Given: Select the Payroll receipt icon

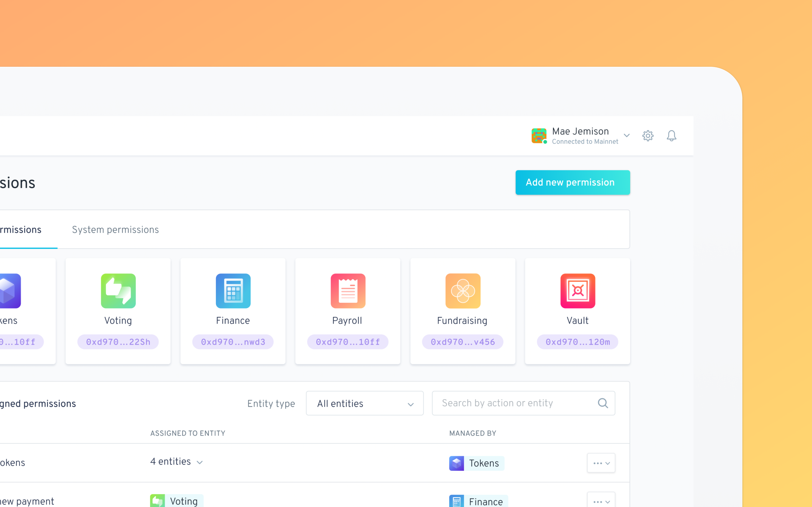Looking at the screenshot, I should coord(348,291).
